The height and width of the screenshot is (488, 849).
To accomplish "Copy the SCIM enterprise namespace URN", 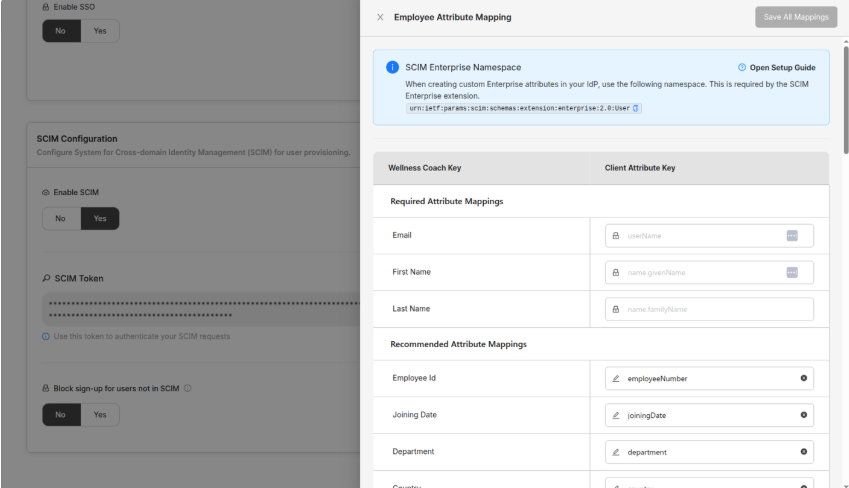I will click(636, 108).
